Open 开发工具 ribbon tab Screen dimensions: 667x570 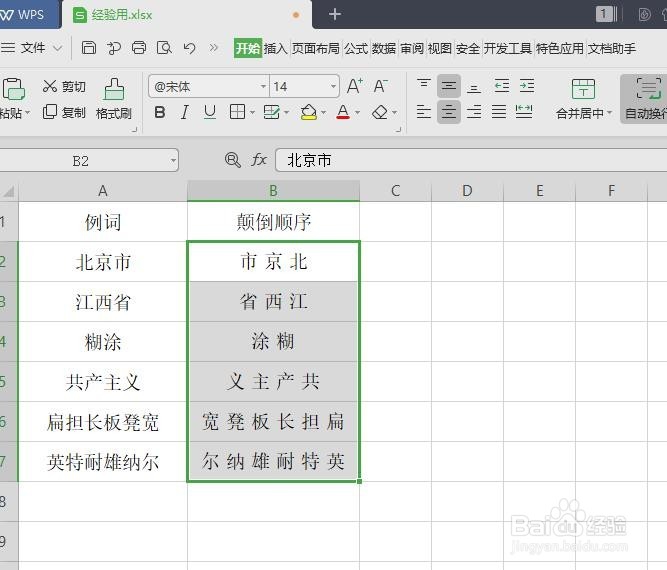(508, 48)
